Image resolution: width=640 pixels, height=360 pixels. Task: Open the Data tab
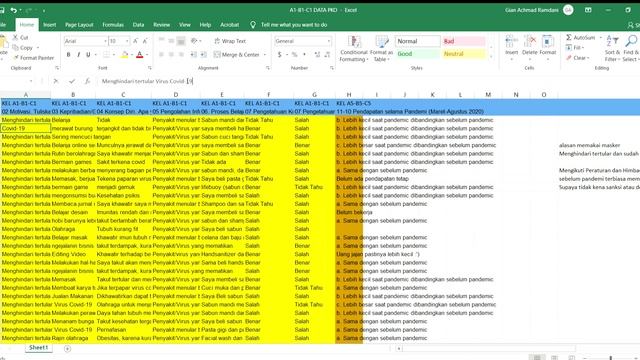pyautogui.click(x=138, y=25)
